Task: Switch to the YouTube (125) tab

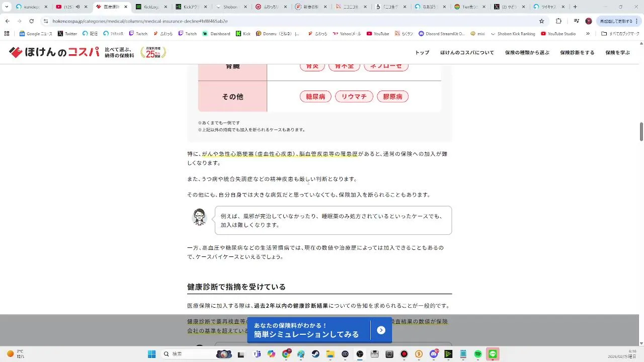Action: (x=71, y=7)
